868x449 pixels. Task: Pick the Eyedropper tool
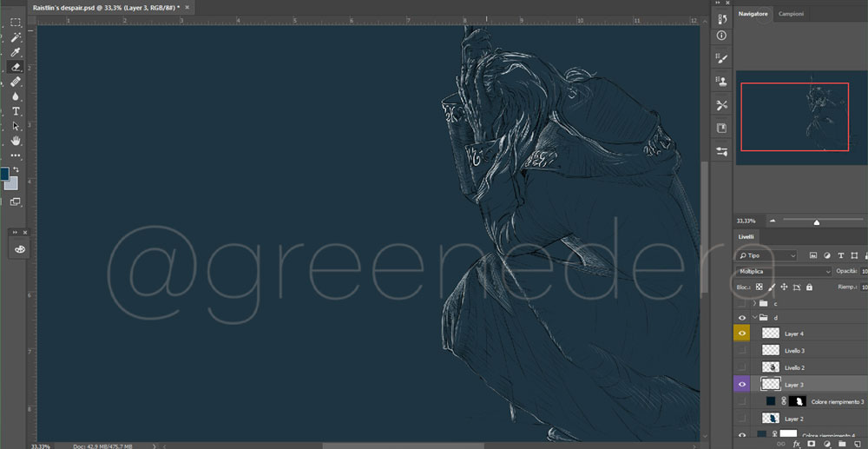[x=16, y=51]
